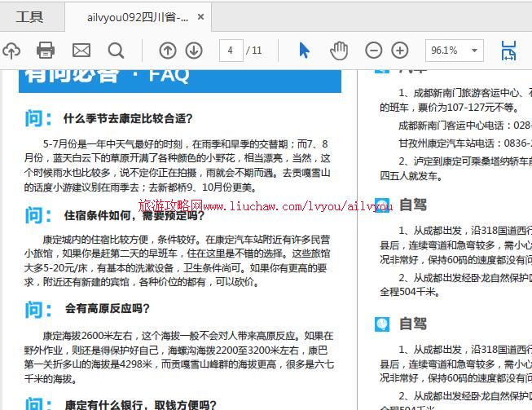Go to previous page arrow
Image resolution: width=532 pixels, height=410 pixels.
coord(167,51)
